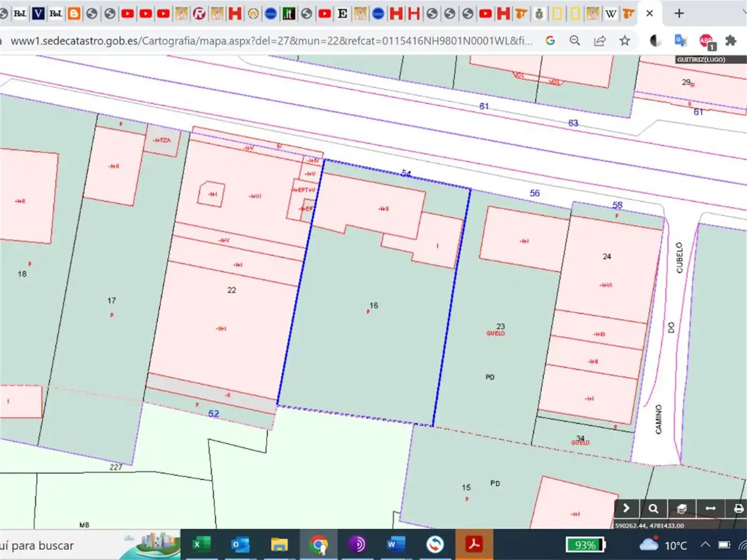
Task: Click street number 54 on the map
Action: 406,174
